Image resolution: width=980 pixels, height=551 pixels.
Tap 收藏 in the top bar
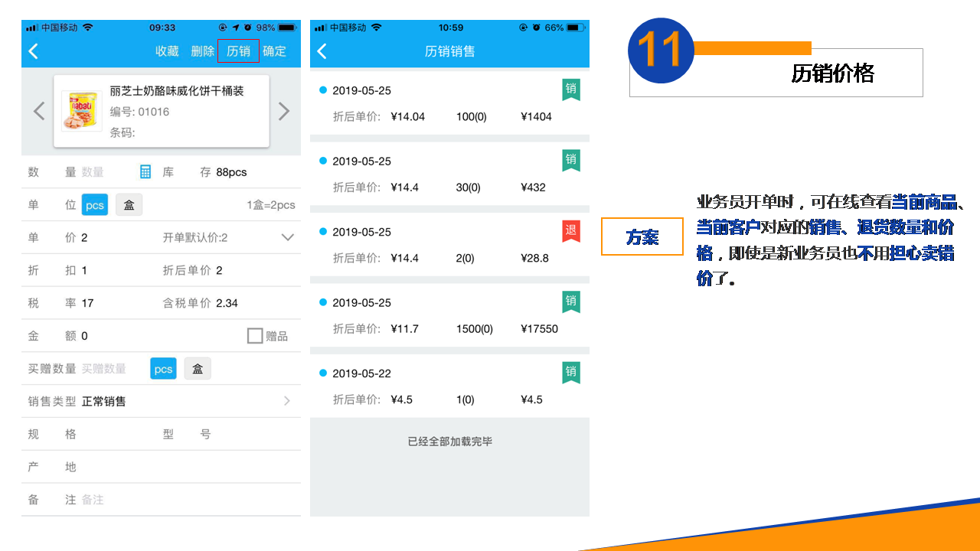167,51
